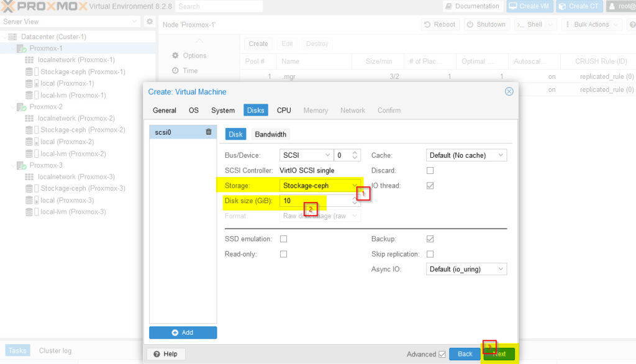Viewport: 636px width, 364px height.
Task: Click the Reboot node button
Action: click(440, 25)
